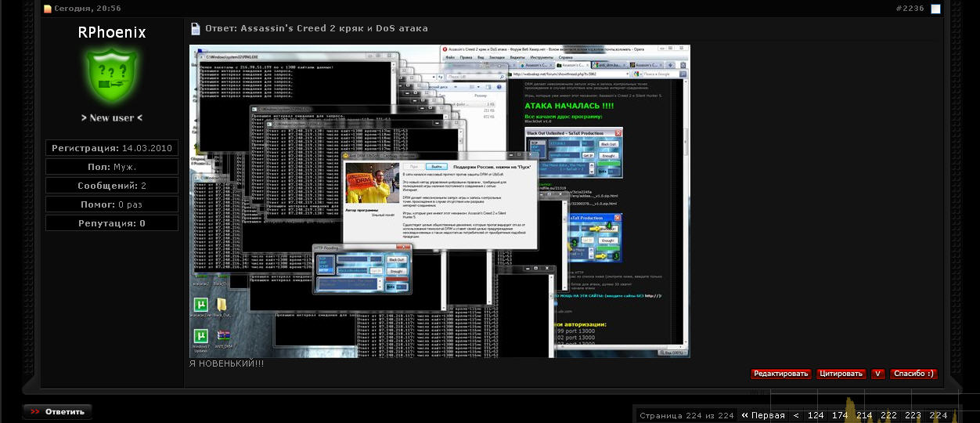Tick the post selection checkbox near #2236
Viewport: 980px width, 423px height.
point(935,9)
